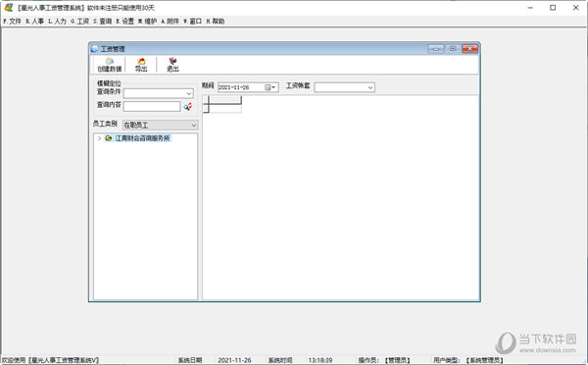The width and height of the screenshot is (588, 365).
Task: Select the 江南财会咨询服务所 tree item
Action: coord(142,138)
